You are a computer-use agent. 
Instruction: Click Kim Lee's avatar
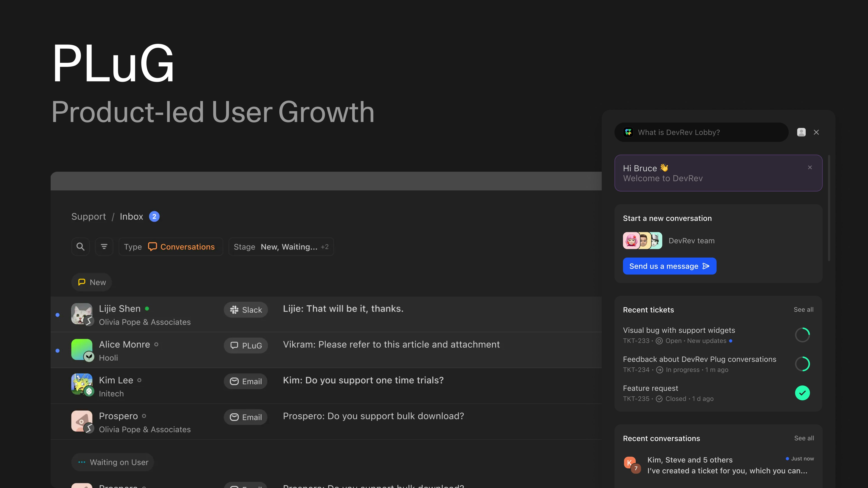point(82,384)
